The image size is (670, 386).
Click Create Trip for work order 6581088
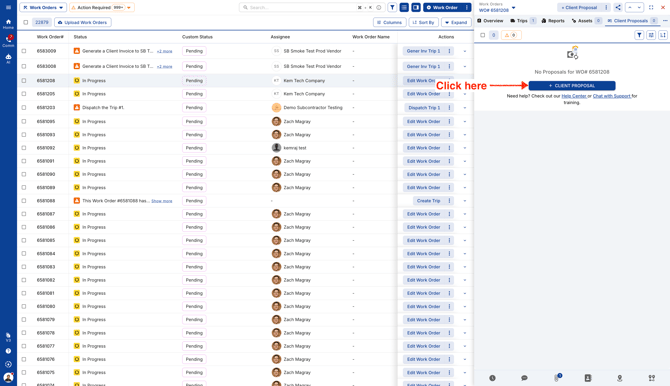(428, 201)
